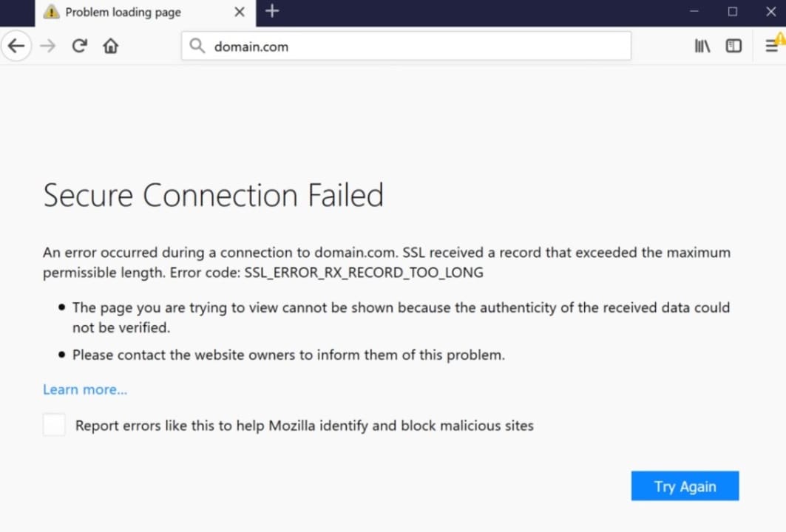Click the forward navigation arrow
The width and height of the screenshot is (786, 532).
pos(47,45)
